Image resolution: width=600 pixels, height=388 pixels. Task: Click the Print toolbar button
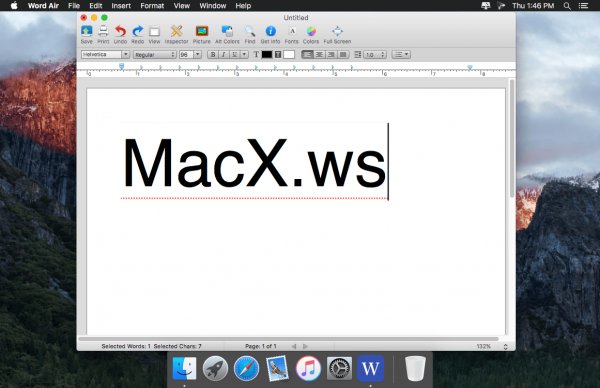[x=103, y=31]
